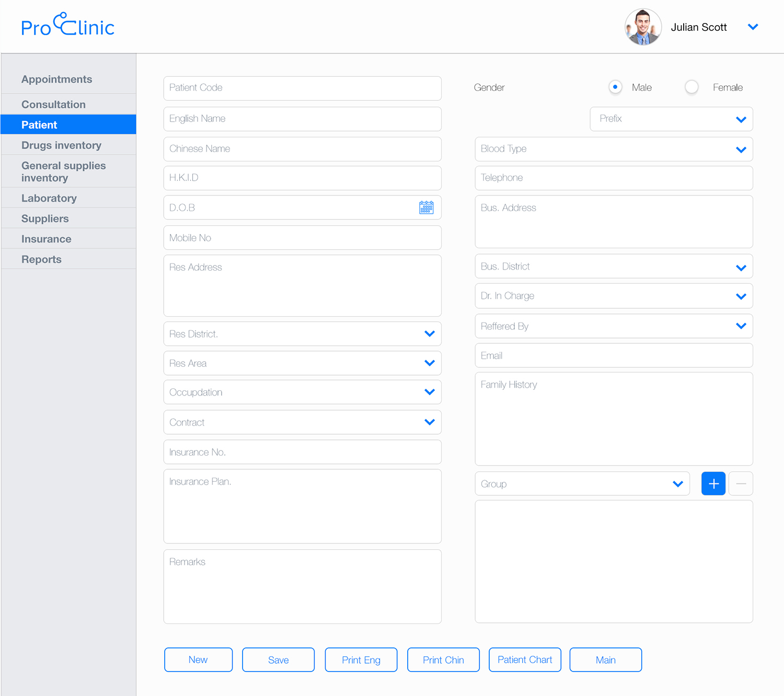Open the Res Area dropdown
Screen dimensions: 784x696
(x=302, y=363)
